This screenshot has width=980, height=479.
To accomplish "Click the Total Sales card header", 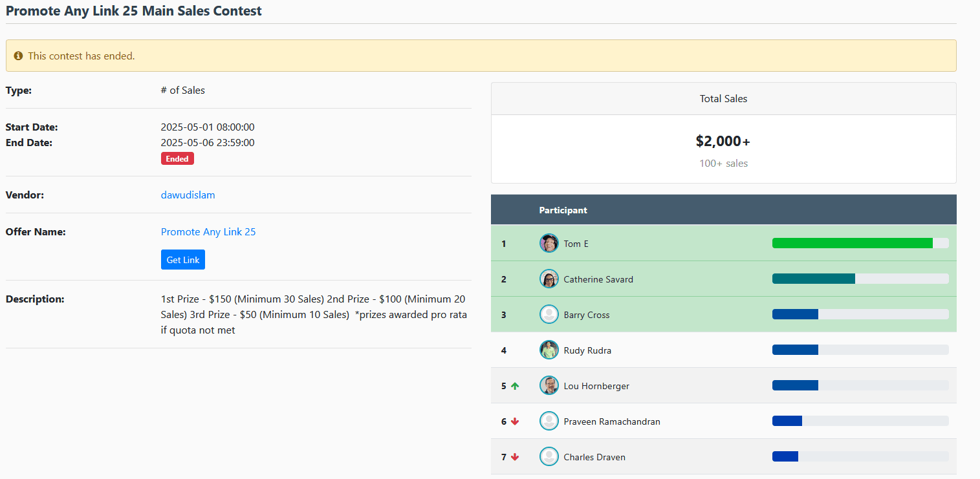I will point(723,99).
